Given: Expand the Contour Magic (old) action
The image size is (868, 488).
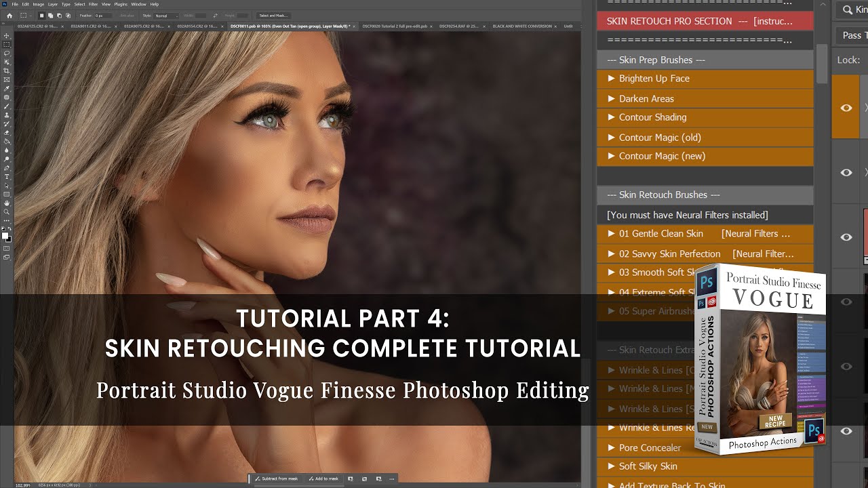Looking at the screenshot, I should coord(612,137).
